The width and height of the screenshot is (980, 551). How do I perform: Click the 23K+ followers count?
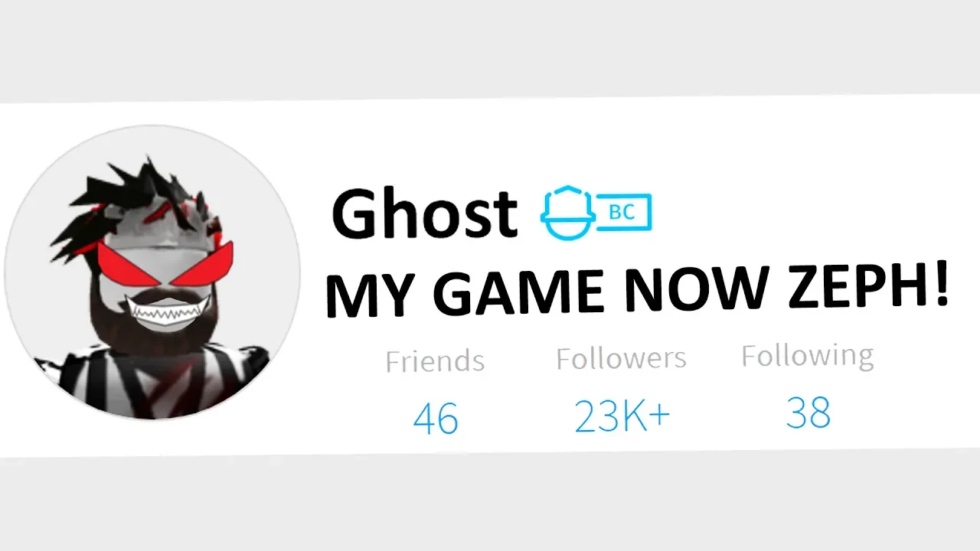point(622,416)
